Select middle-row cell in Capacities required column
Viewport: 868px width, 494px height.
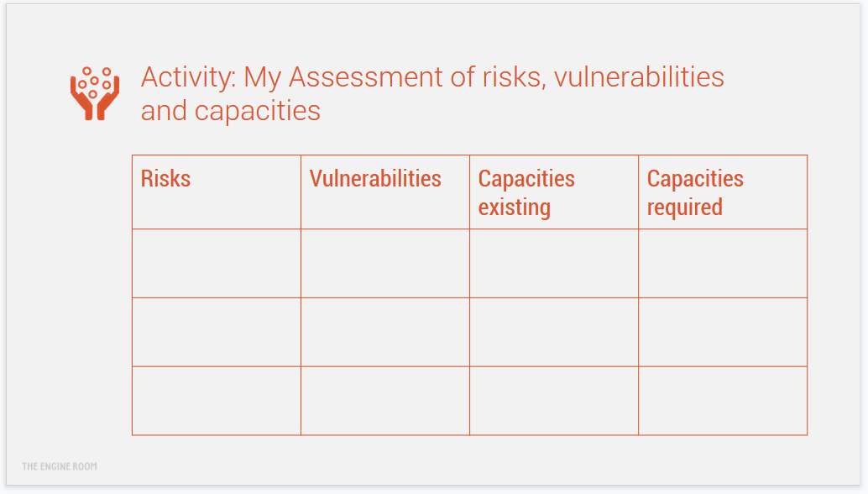(723, 332)
